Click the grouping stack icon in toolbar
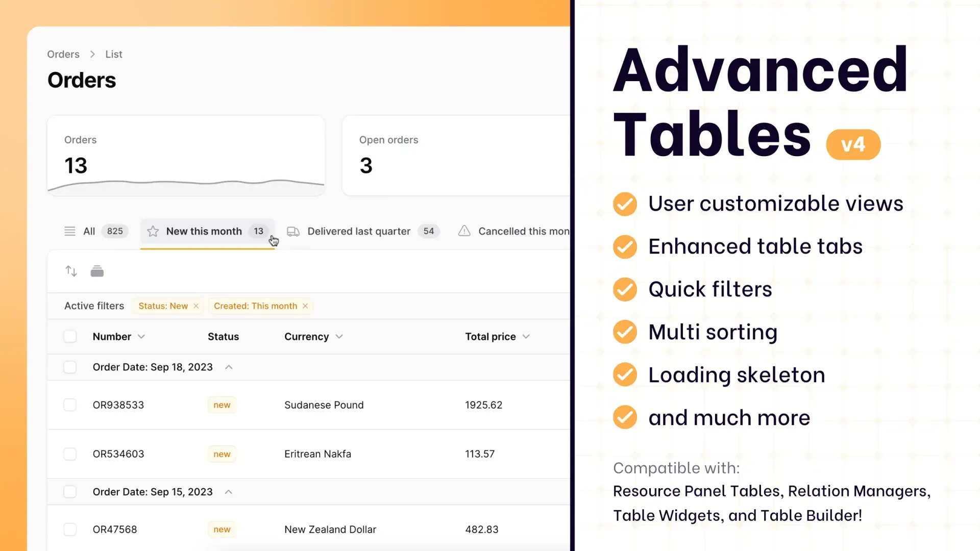 click(97, 271)
